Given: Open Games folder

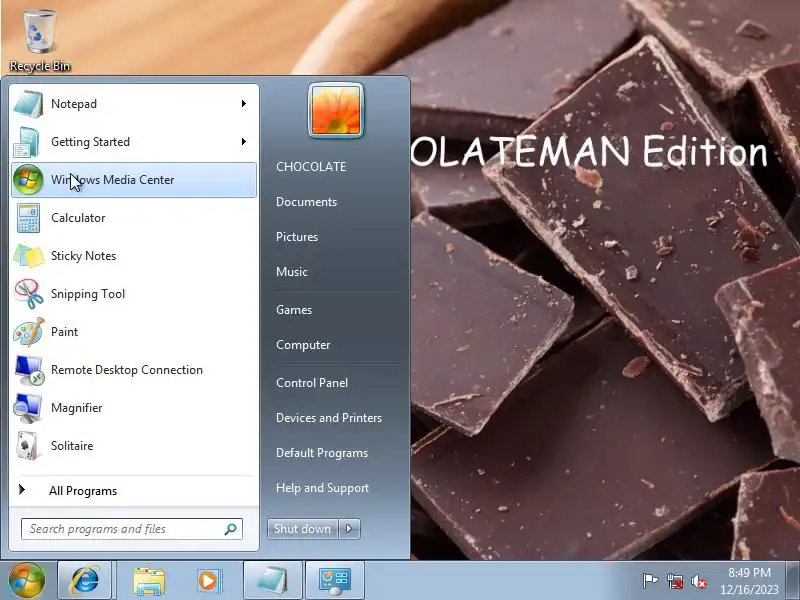Looking at the screenshot, I should pyautogui.click(x=294, y=310).
